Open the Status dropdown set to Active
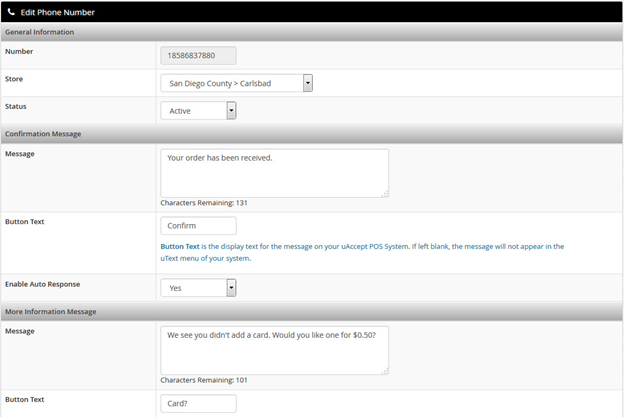This screenshot has width=624, height=417. (198, 111)
